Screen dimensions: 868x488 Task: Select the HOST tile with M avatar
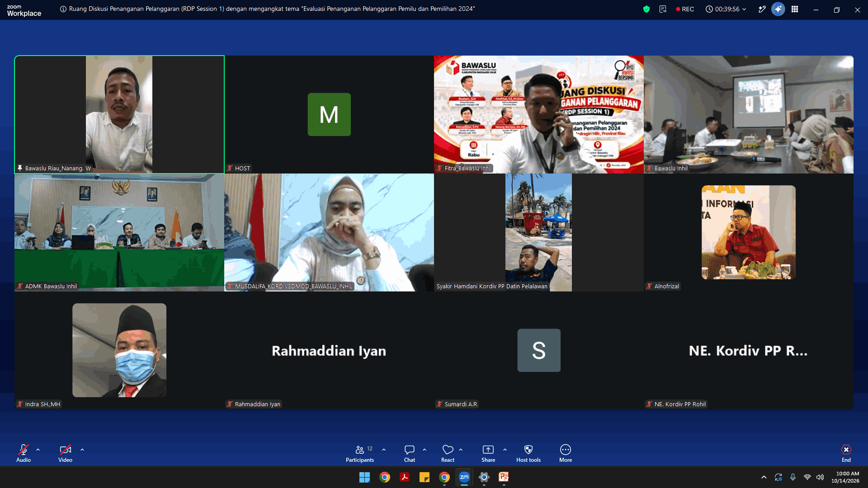[329, 114]
